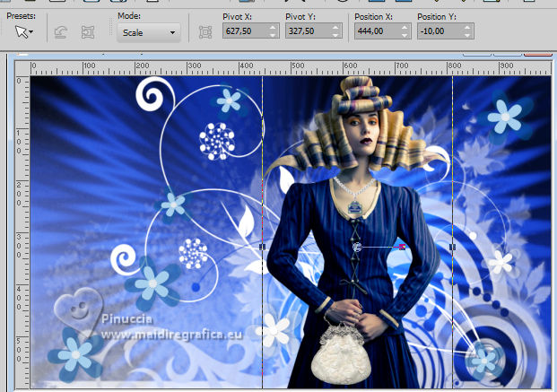
Task: Increase Pivot Y with up arrow
Action: 335,28
